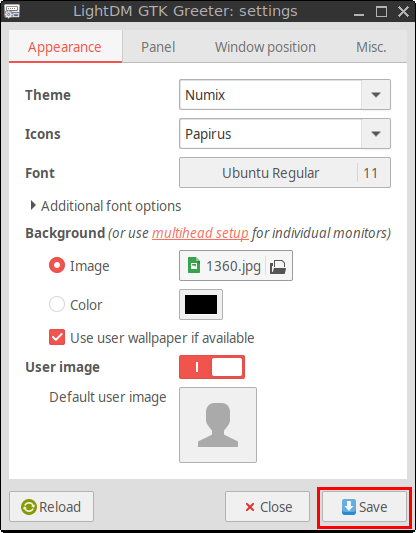Open the black background color swatch

click(x=201, y=304)
